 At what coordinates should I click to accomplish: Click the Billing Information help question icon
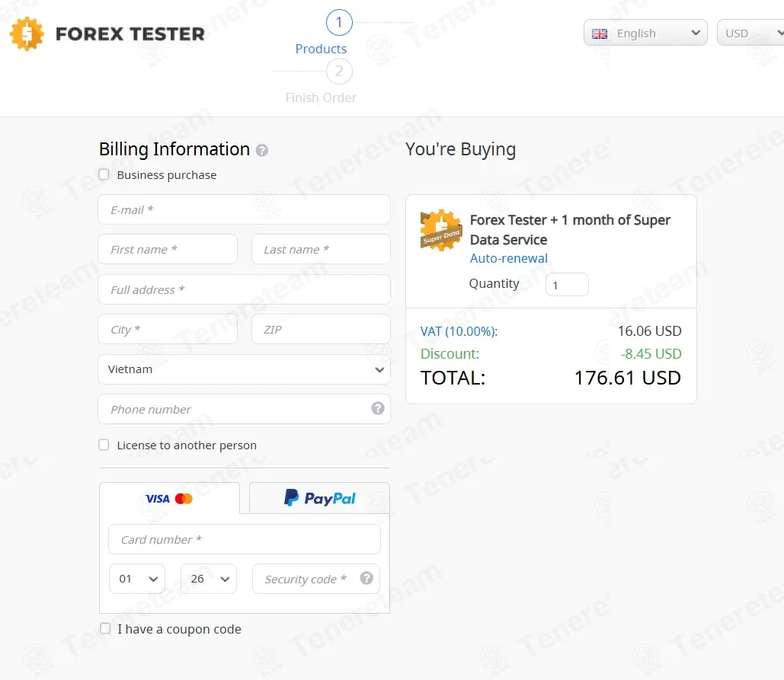[x=262, y=150]
